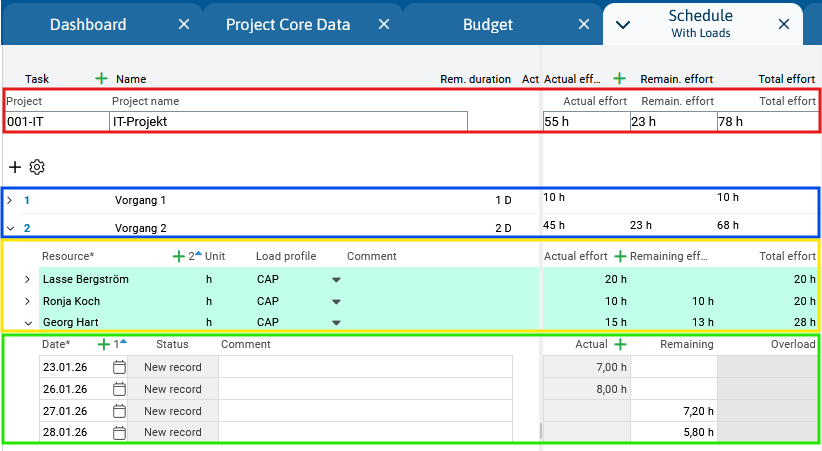Click comment field for 23.01.26 record
The image size is (822, 451).
point(365,367)
